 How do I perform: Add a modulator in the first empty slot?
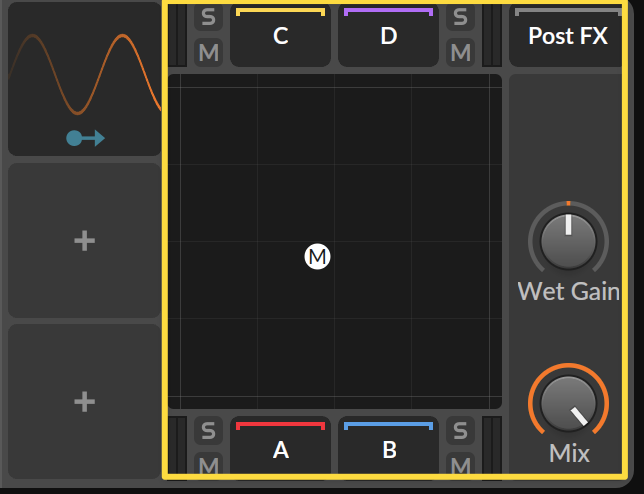point(85,240)
